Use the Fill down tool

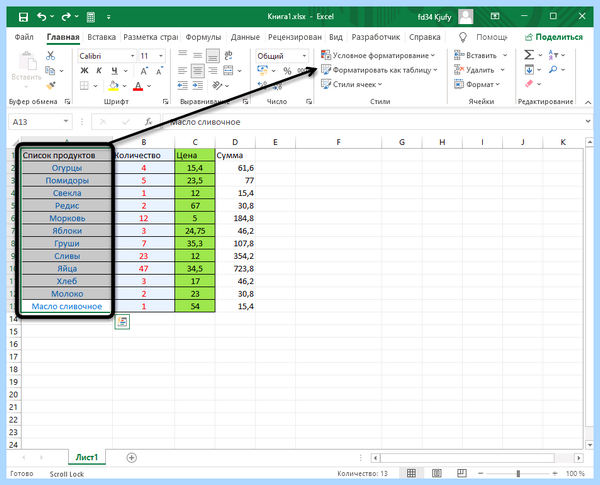click(529, 70)
